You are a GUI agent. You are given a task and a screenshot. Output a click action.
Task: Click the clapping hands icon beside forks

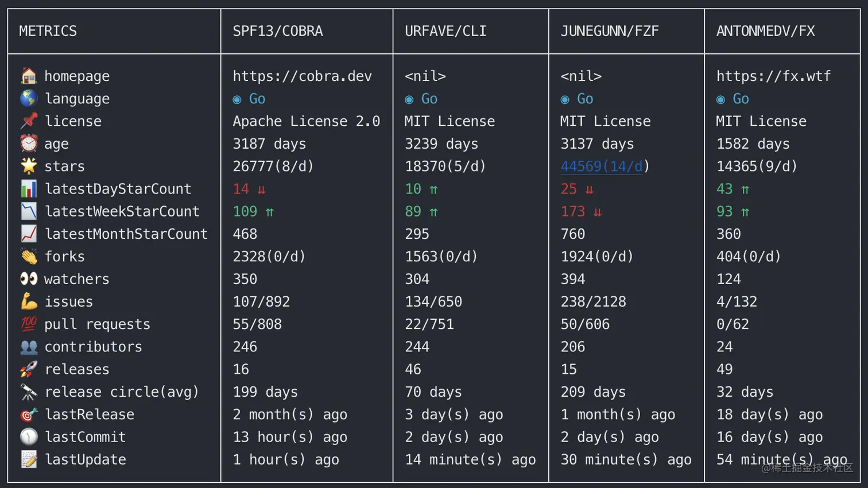coord(29,256)
